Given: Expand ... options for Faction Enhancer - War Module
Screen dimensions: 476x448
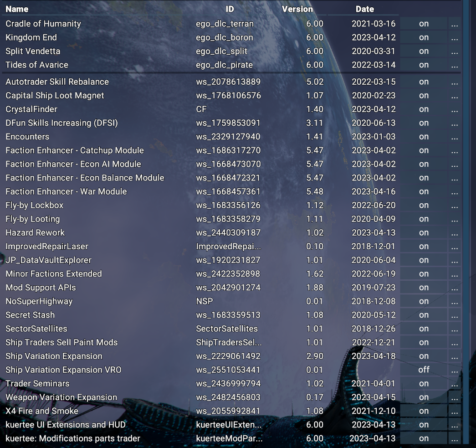Looking at the screenshot, I should (455, 191).
